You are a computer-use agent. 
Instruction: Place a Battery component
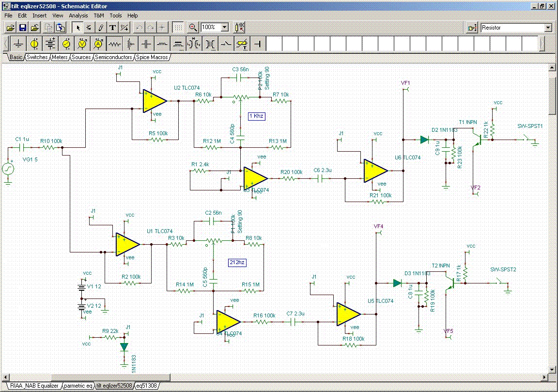pyautogui.click(x=50, y=44)
